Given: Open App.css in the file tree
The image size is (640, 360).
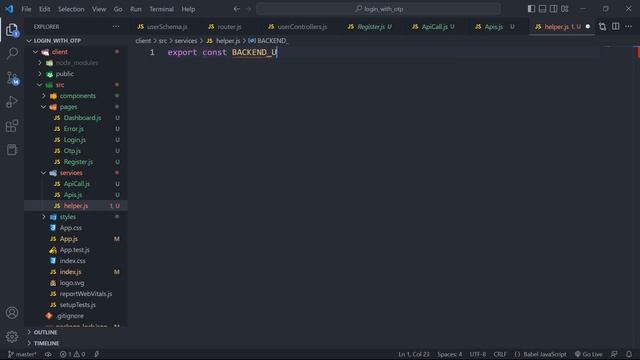Looking at the screenshot, I should click(x=71, y=228).
